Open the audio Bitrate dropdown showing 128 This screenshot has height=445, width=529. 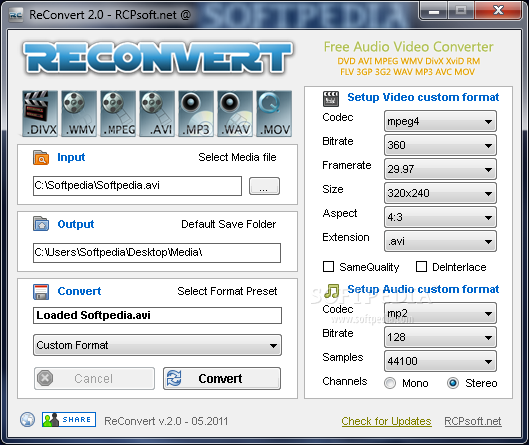[440, 337]
